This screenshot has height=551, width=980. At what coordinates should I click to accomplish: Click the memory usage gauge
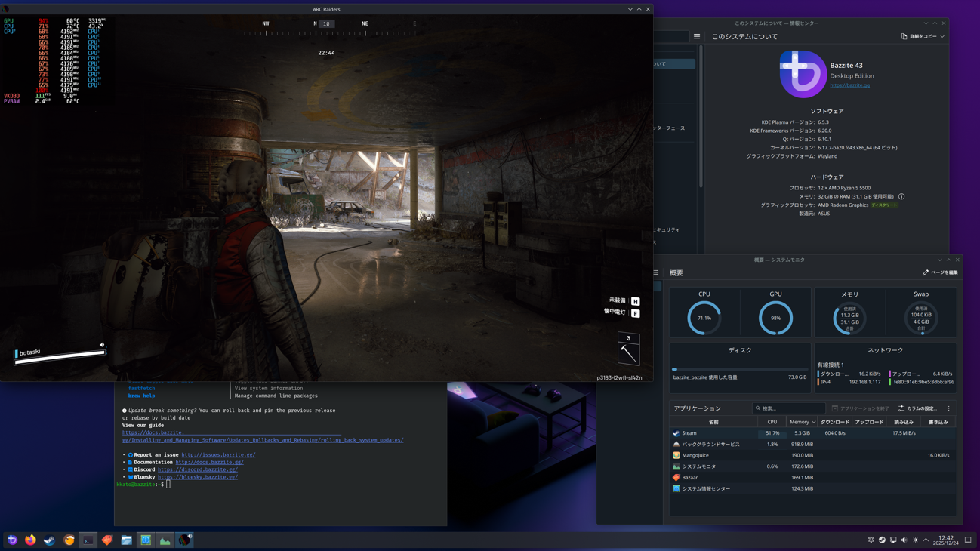(849, 318)
